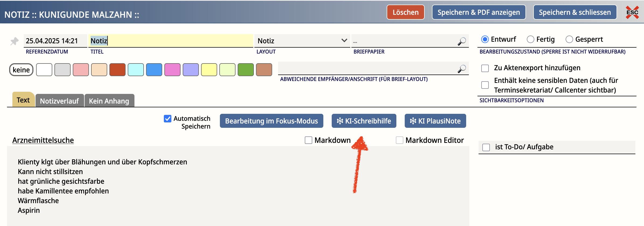Image resolution: width=644 pixels, height=226 pixels.
Task: Disable Automatisch Speichern checkbox
Action: [168, 119]
